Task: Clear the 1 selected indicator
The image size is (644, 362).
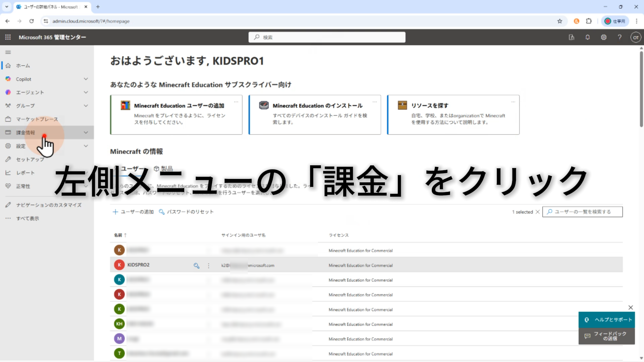Action: 538,212
